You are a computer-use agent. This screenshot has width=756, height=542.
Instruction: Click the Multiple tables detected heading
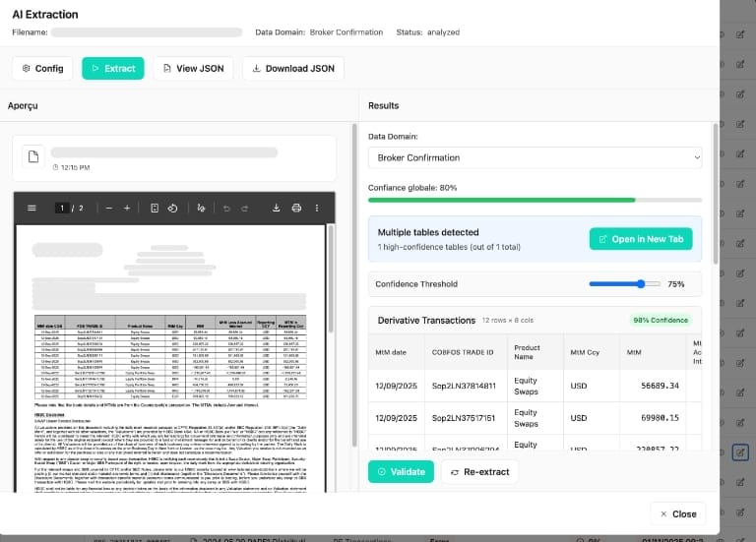pyautogui.click(x=428, y=232)
